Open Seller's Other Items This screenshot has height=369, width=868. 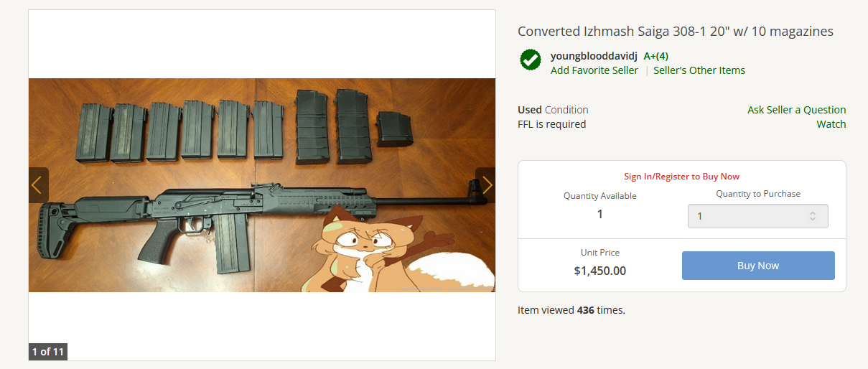pyautogui.click(x=699, y=70)
